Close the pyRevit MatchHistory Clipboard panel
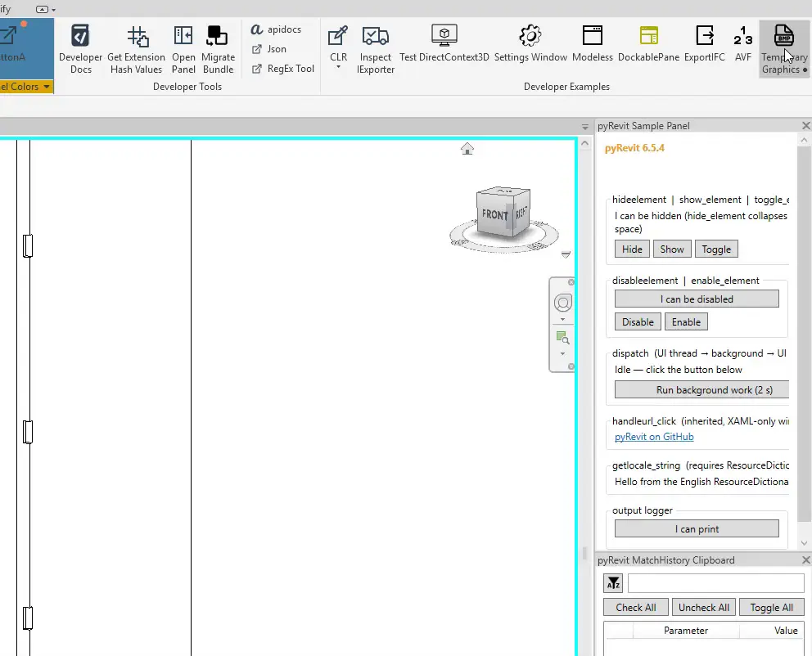This screenshot has width=812, height=656. 805,559
